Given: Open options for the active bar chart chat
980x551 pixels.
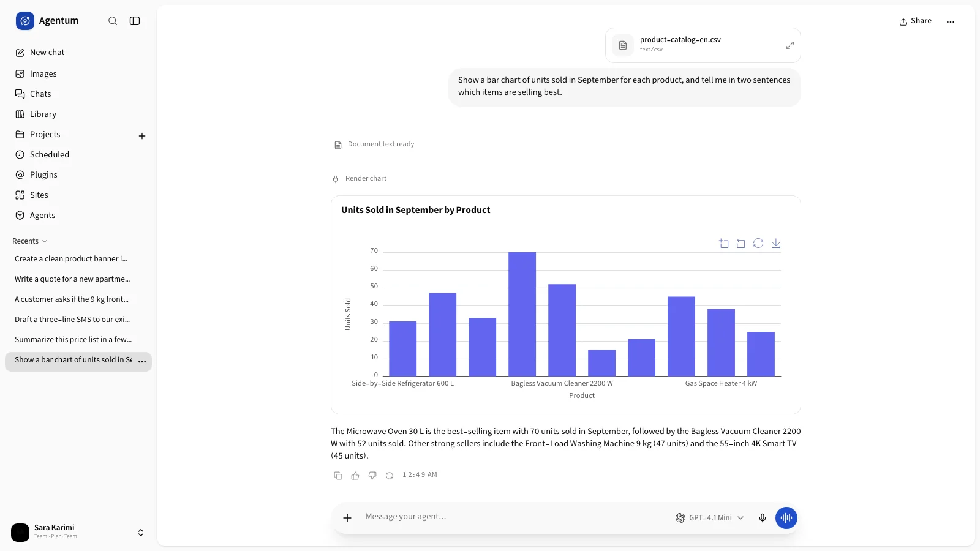Looking at the screenshot, I should click(x=142, y=361).
